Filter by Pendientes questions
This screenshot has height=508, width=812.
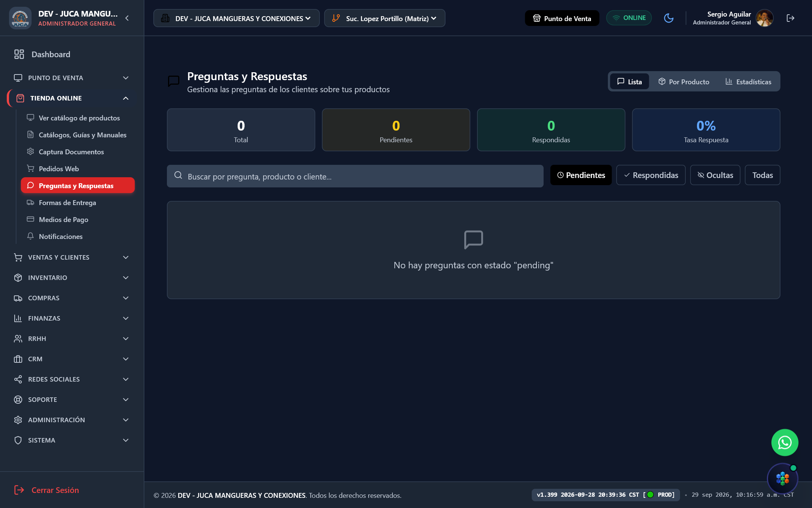pyautogui.click(x=581, y=175)
